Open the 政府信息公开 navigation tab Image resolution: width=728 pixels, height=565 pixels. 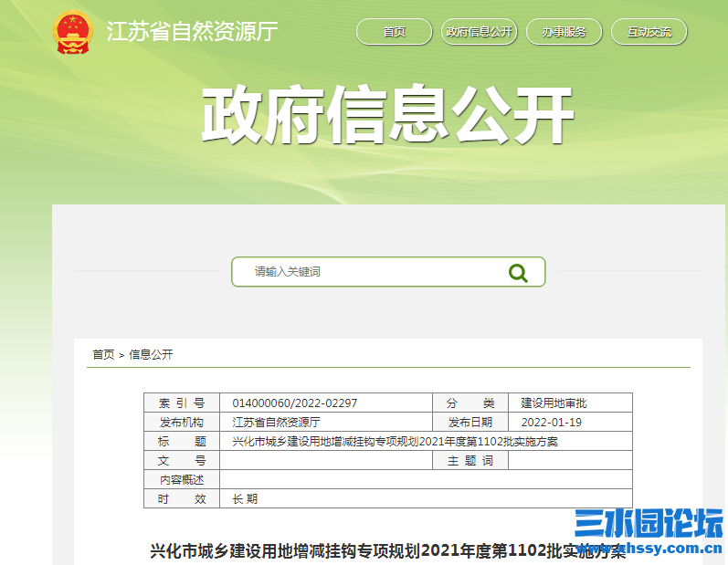tap(479, 32)
